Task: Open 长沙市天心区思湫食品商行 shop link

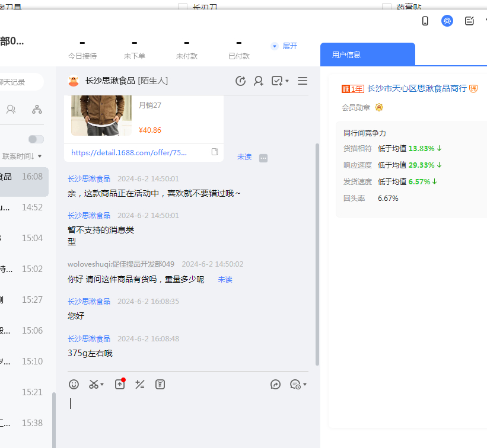Action: [x=416, y=88]
